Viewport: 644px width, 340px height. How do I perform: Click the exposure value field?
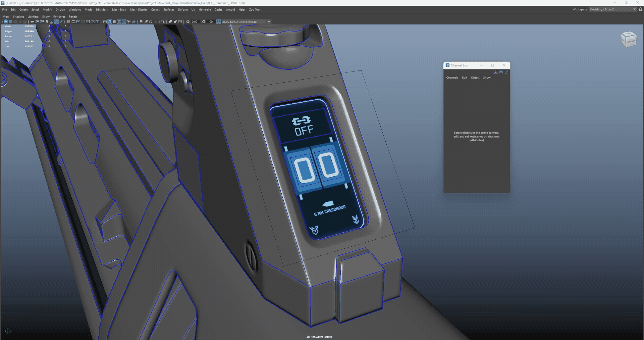point(195,21)
